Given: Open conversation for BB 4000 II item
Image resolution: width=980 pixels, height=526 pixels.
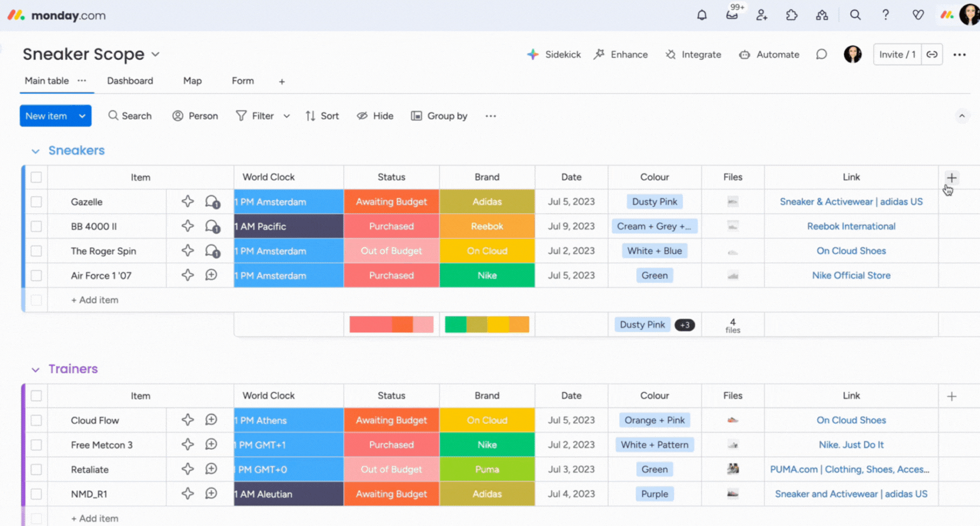Looking at the screenshot, I should click(x=212, y=227).
